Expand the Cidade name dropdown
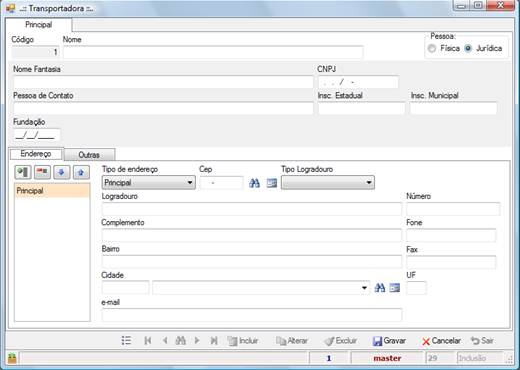Image resolution: width=520 pixels, height=370 pixels. (364, 288)
